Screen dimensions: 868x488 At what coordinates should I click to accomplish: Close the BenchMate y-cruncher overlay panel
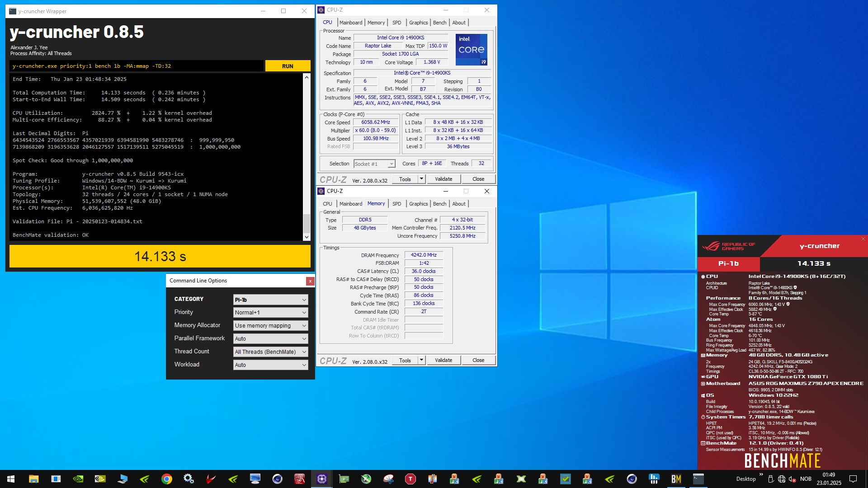coord(863,239)
